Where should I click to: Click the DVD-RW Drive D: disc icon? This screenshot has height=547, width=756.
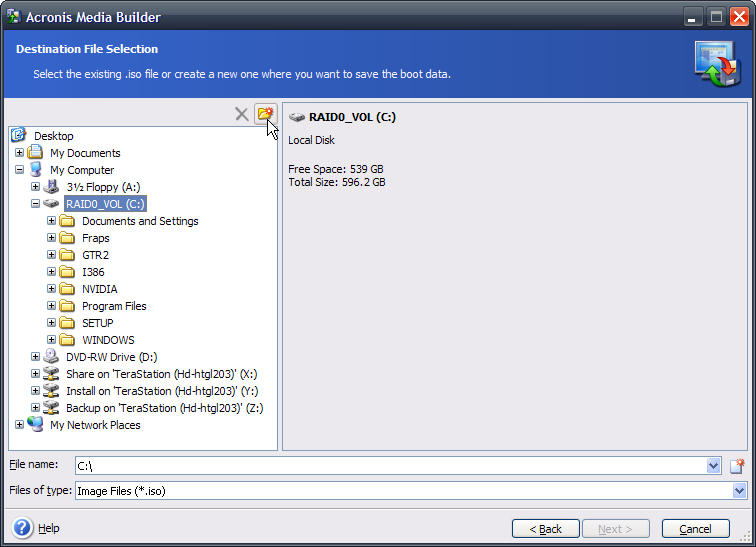pos(51,357)
